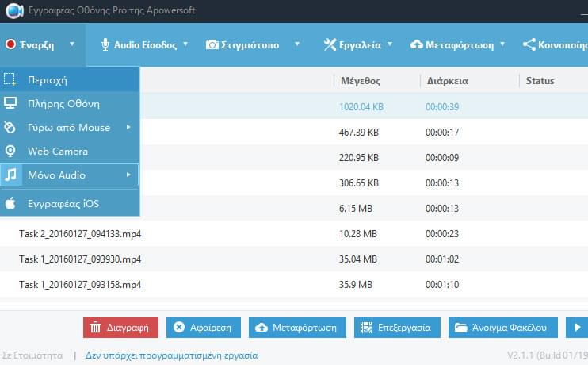Click the dashed region selection icon
The height and width of the screenshot is (365, 588).
[x=10, y=79]
